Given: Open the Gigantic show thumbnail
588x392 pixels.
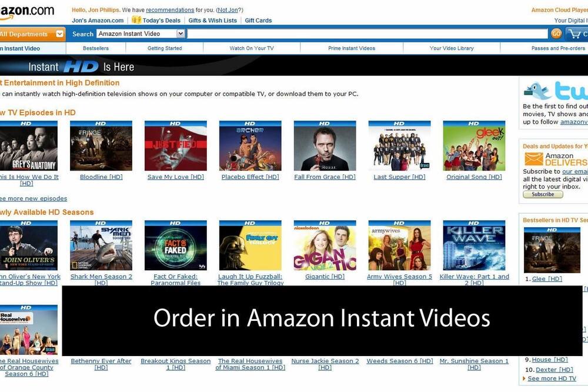Looking at the screenshot, I should [x=325, y=245].
